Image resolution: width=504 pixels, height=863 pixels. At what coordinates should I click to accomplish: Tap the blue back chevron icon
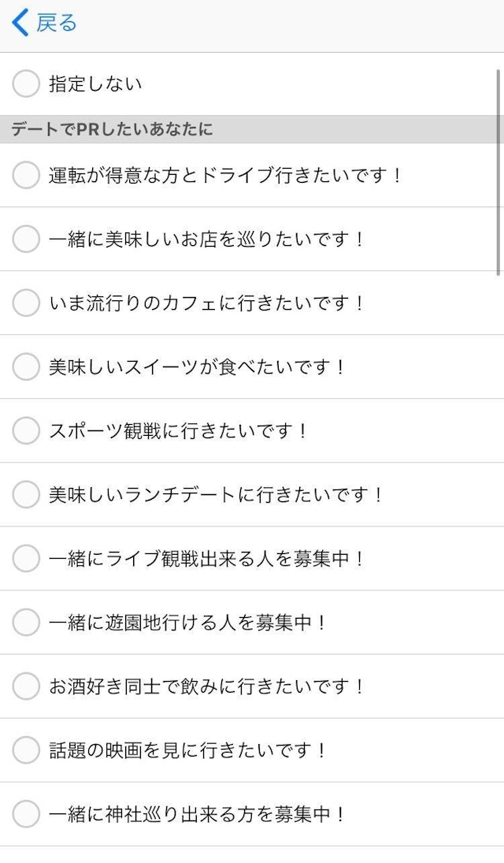[20, 23]
